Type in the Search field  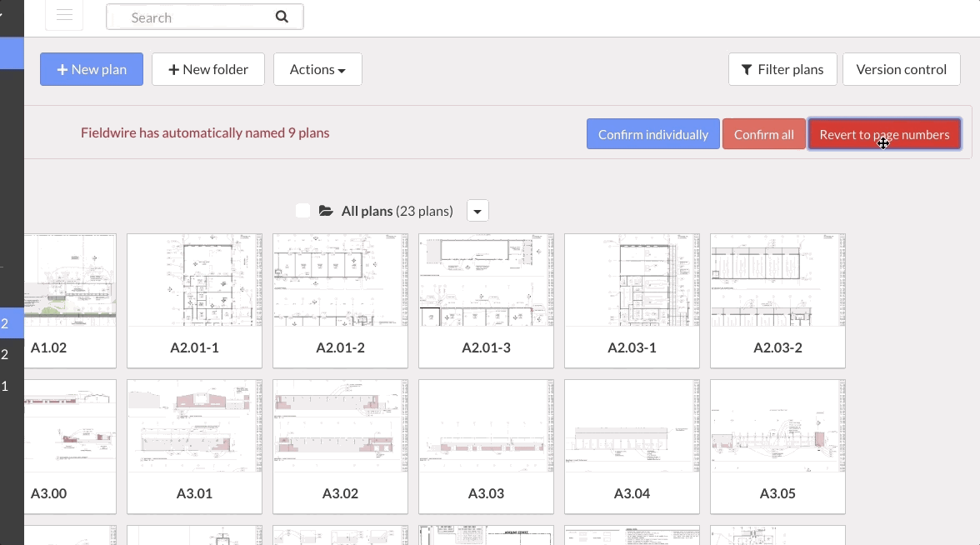[x=196, y=17]
